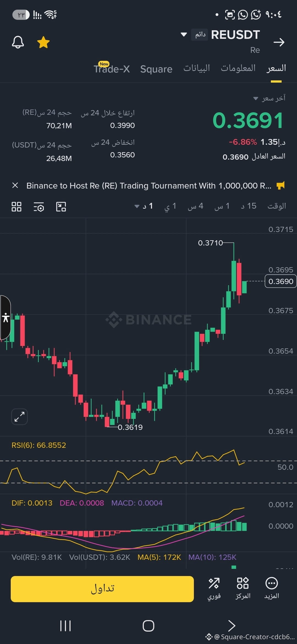Expand the 1 minute interval dropdown
This screenshot has height=644, width=297.
point(144,206)
